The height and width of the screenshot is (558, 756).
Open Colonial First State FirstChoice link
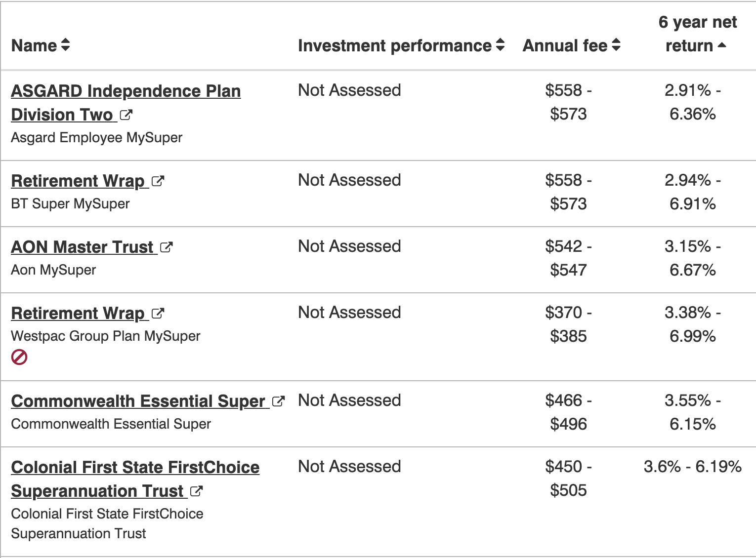click(x=135, y=468)
